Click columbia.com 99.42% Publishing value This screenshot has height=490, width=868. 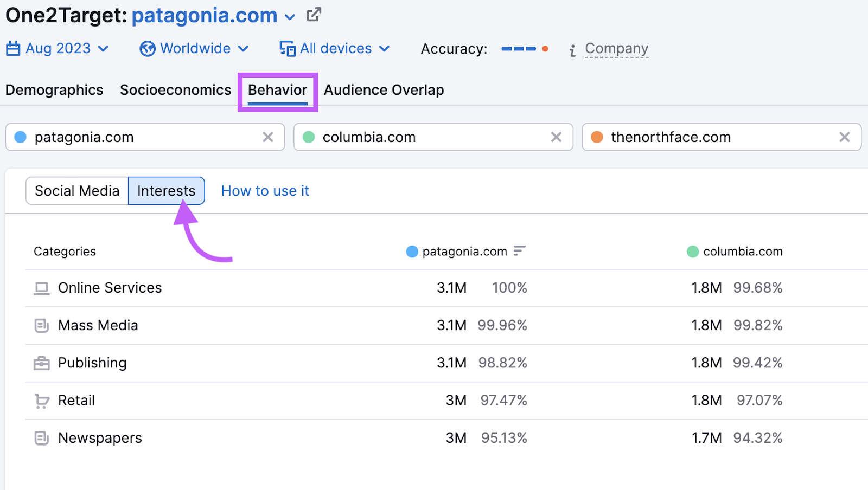coord(758,363)
